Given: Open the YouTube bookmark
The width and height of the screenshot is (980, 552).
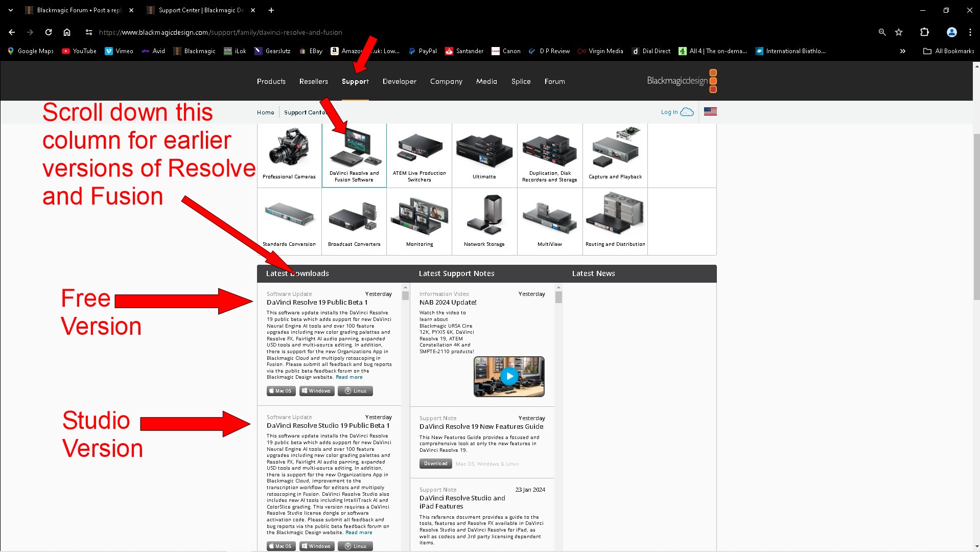Looking at the screenshot, I should [x=79, y=51].
